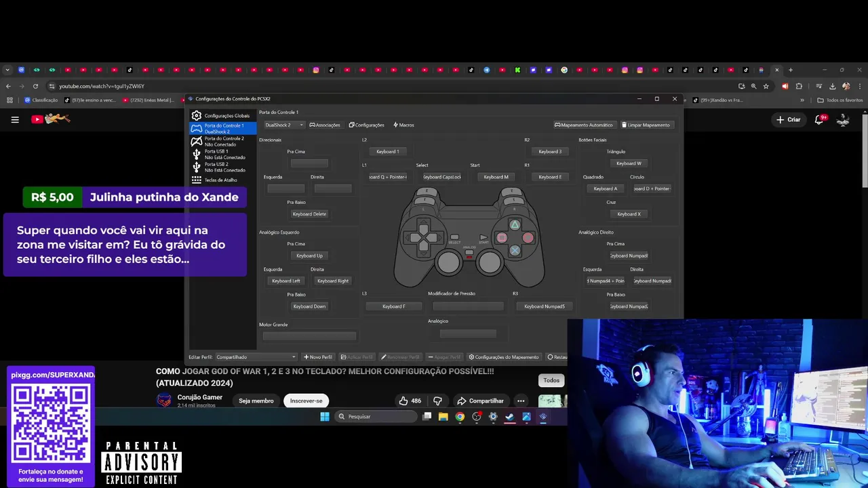The height and width of the screenshot is (488, 868).
Task: Click the Círculo binding Keyboard D + Pointer
Action: click(x=652, y=188)
